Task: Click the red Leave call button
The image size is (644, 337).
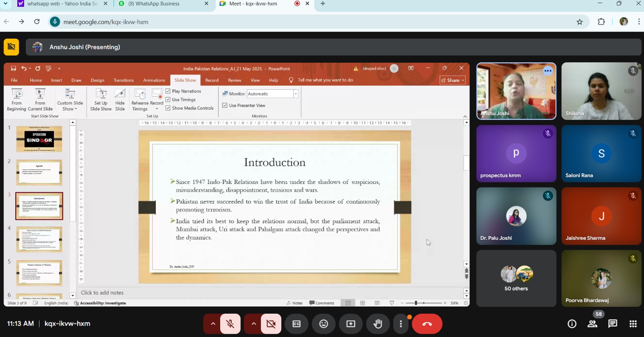Action: [427, 324]
